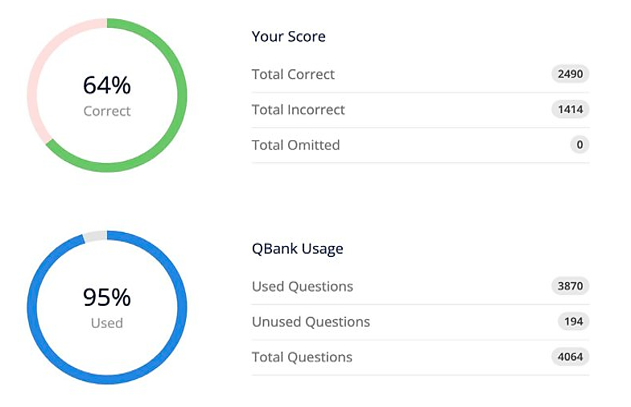
Task: Click the 1414 incorrect count badge
Action: click(x=570, y=109)
